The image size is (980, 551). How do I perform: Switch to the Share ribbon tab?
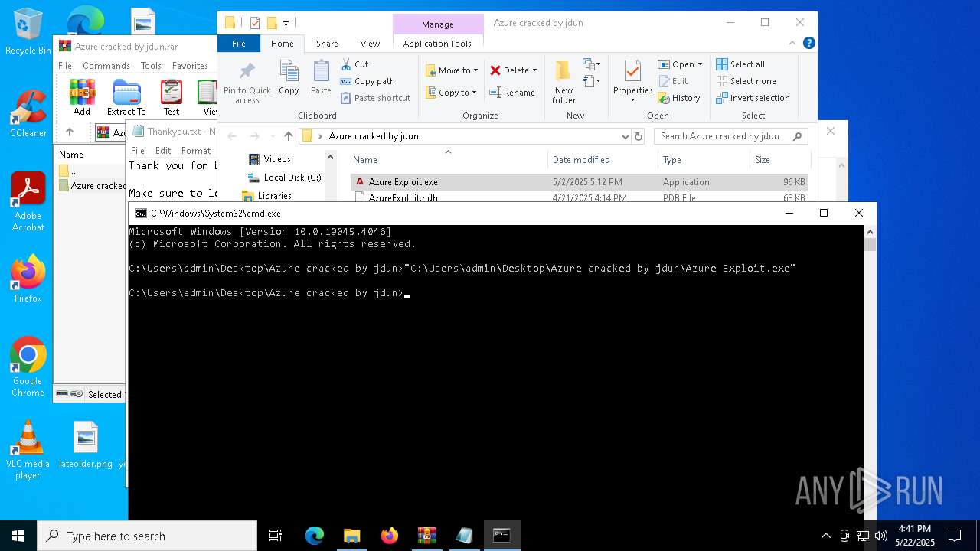tap(327, 44)
